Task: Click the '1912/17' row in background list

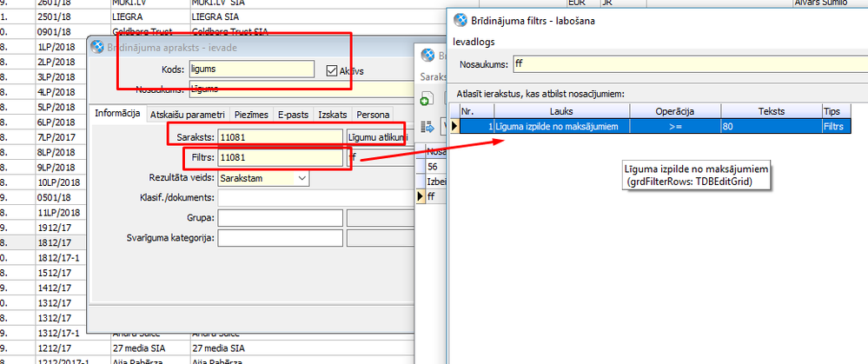Action: pos(61,227)
